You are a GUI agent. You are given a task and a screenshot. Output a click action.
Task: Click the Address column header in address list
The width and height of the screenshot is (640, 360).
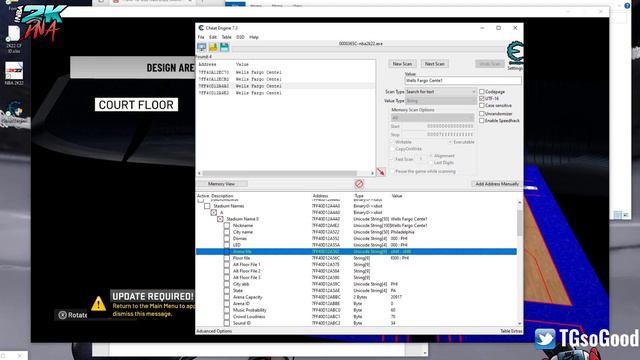coord(320,196)
